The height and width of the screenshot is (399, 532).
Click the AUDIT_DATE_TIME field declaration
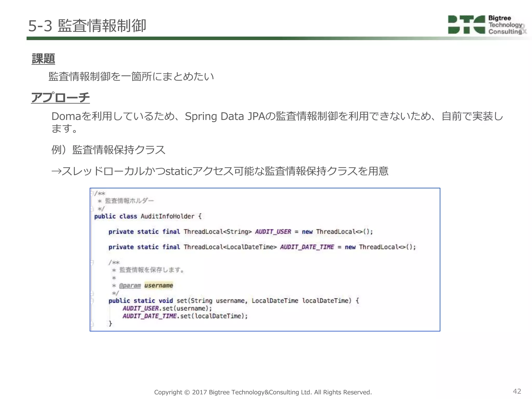coord(262,247)
